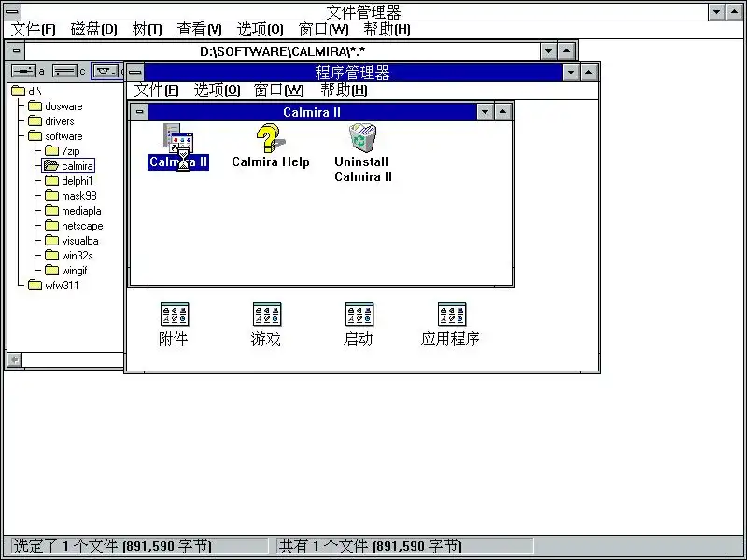Minimize the D:\SOFTWARE\CALMIRA directory window

pos(548,50)
